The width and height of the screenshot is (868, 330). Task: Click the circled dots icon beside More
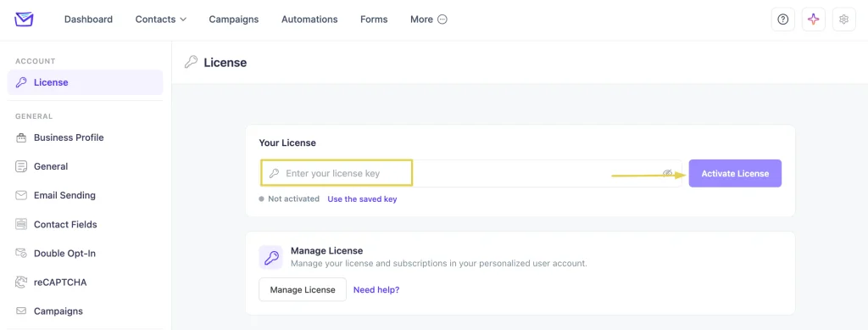pos(442,20)
